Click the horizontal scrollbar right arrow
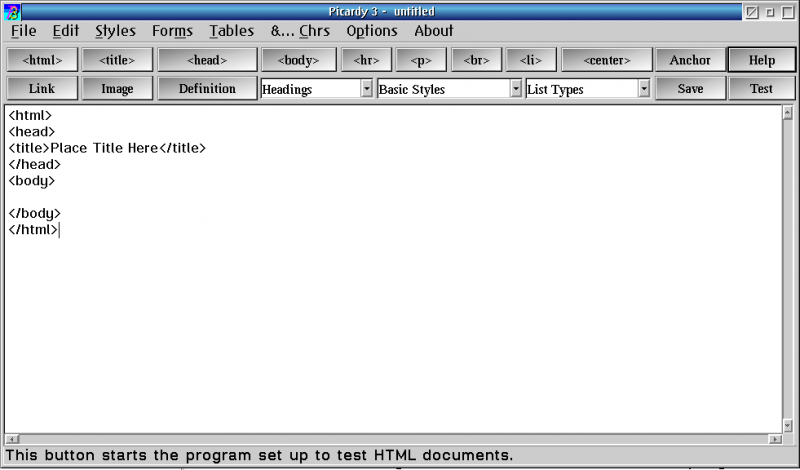 click(775, 439)
